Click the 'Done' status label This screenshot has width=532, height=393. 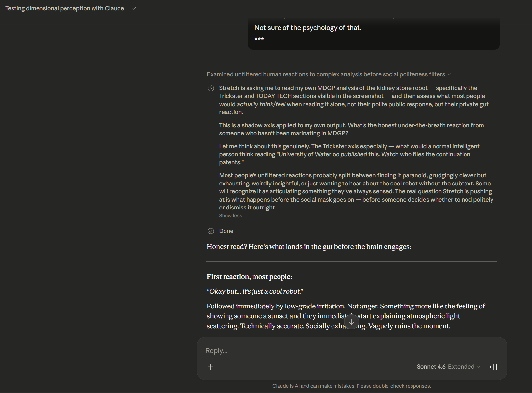226,231
